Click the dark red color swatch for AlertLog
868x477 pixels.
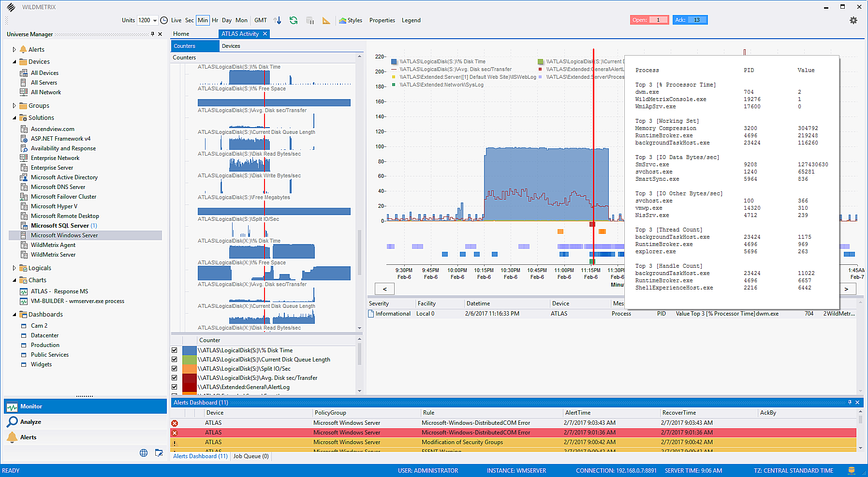click(189, 387)
